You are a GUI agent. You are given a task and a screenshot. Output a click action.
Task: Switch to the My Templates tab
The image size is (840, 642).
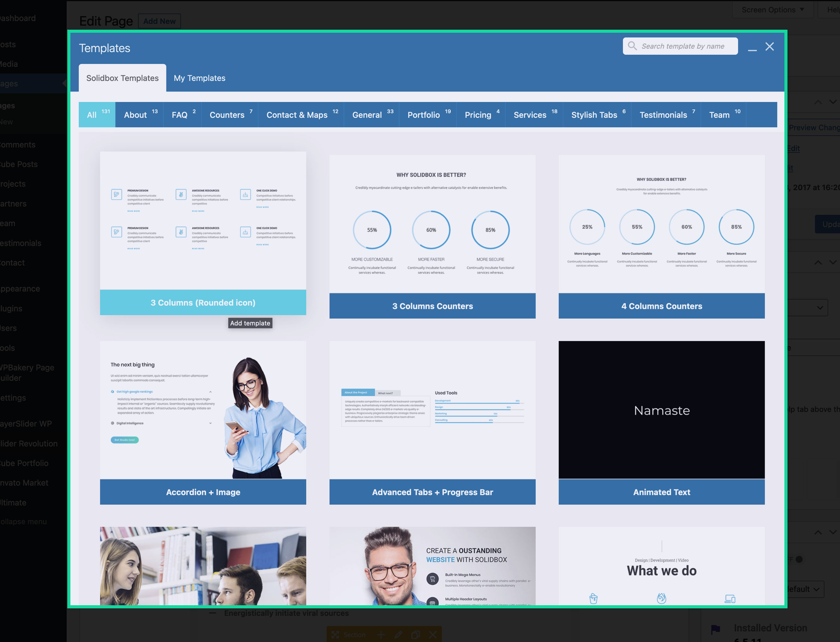pyautogui.click(x=199, y=78)
